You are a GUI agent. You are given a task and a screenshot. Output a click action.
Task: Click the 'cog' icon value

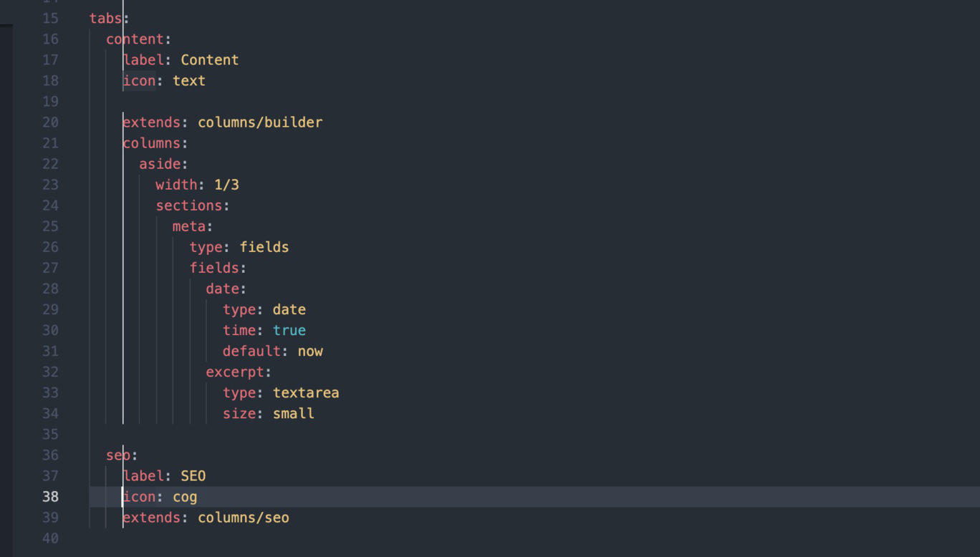coord(185,496)
